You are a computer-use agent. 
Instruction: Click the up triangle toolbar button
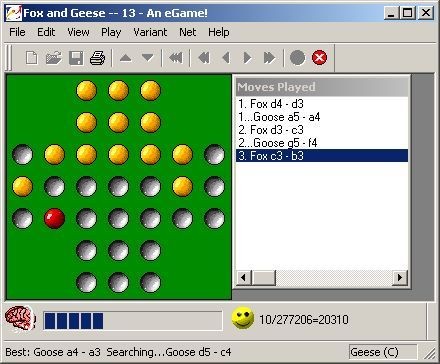pyautogui.click(x=126, y=58)
